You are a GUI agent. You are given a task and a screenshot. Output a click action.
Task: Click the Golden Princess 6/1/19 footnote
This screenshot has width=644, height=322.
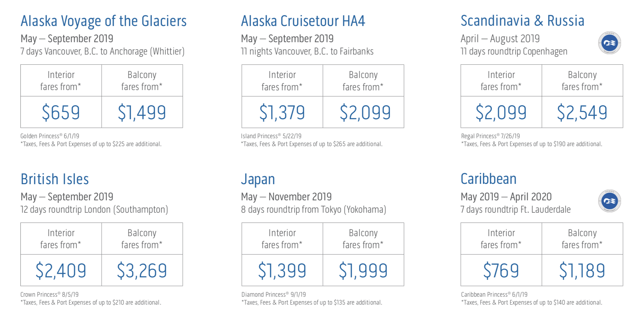click(50, 136)
